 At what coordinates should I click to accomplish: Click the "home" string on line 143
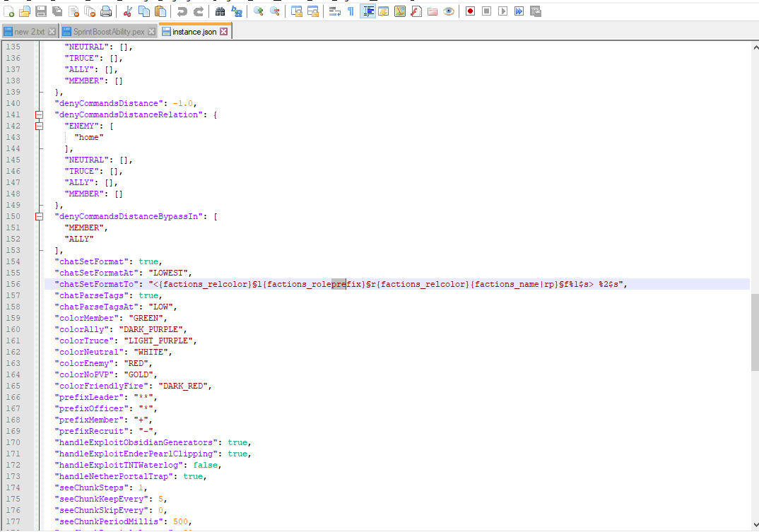88,138
